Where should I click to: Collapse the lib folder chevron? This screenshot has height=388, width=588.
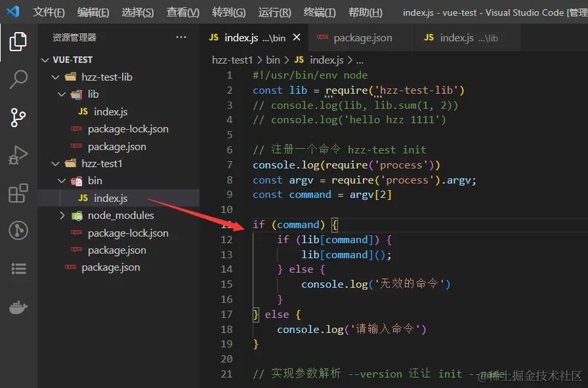tap(62, 94)
